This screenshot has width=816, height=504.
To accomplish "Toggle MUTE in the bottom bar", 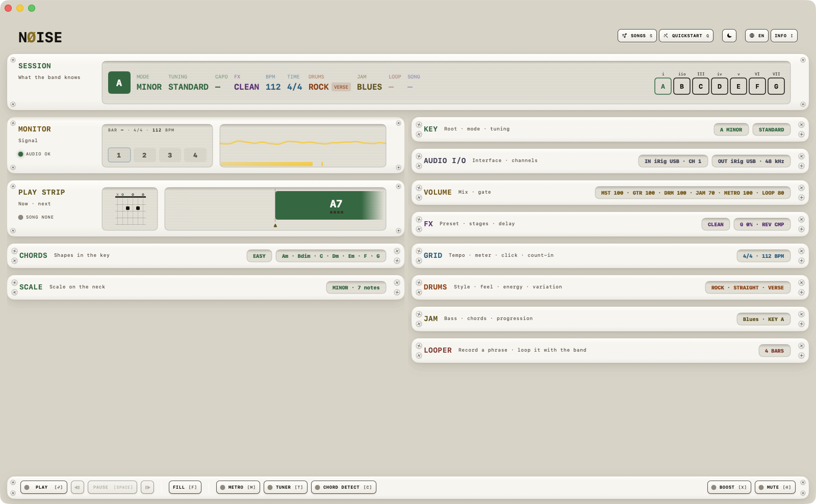I will click(775, 487).
